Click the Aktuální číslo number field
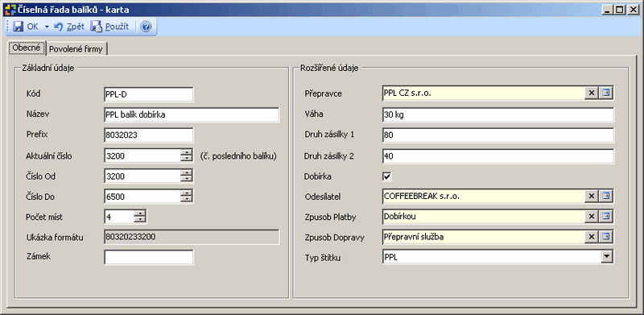Image resolution: width=644 pixels, height=315 pixels. 142,155
